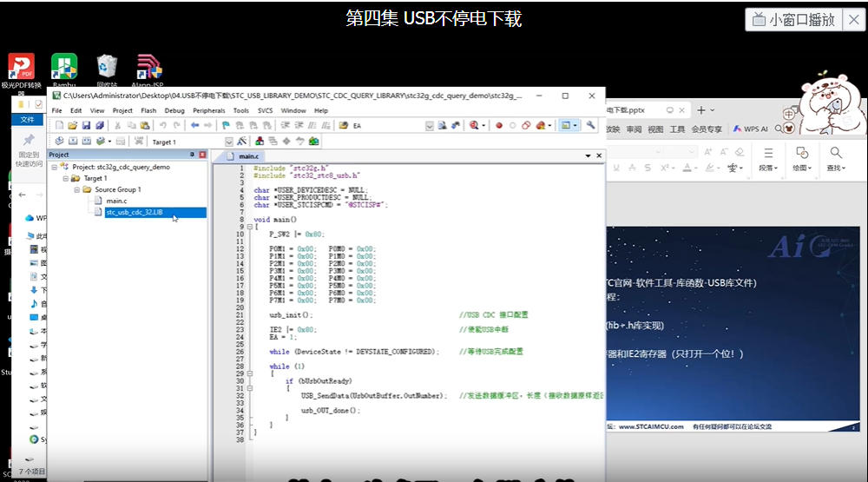
Task: Download code to flash icon
Action: 138,142
